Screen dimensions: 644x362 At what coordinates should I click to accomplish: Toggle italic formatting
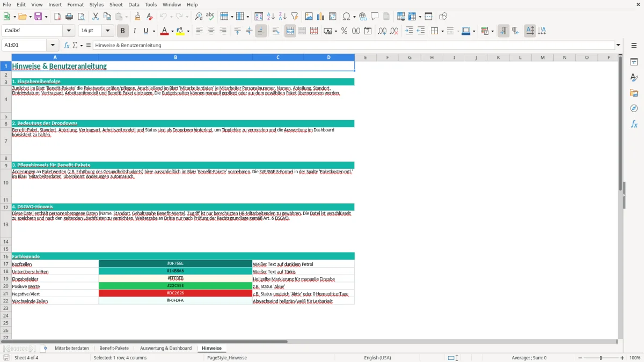tap(135, 31)
